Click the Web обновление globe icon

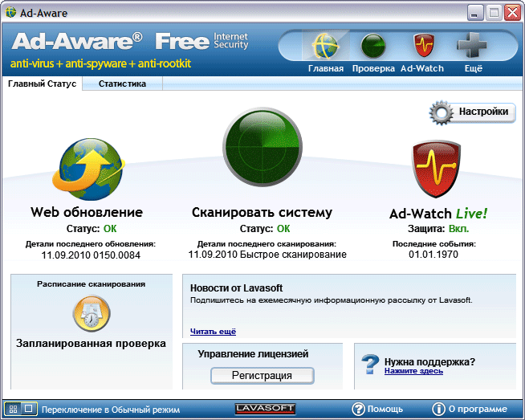tap(88, 169)
